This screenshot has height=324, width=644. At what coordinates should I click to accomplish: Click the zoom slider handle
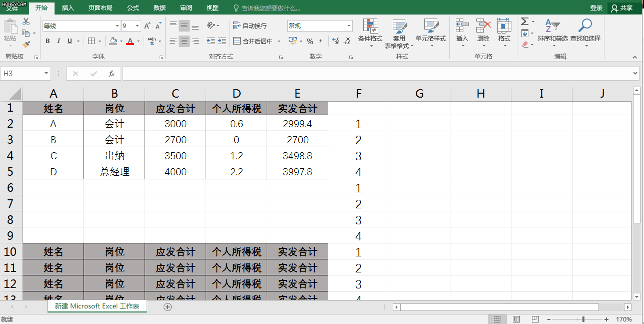pos(583,319)
